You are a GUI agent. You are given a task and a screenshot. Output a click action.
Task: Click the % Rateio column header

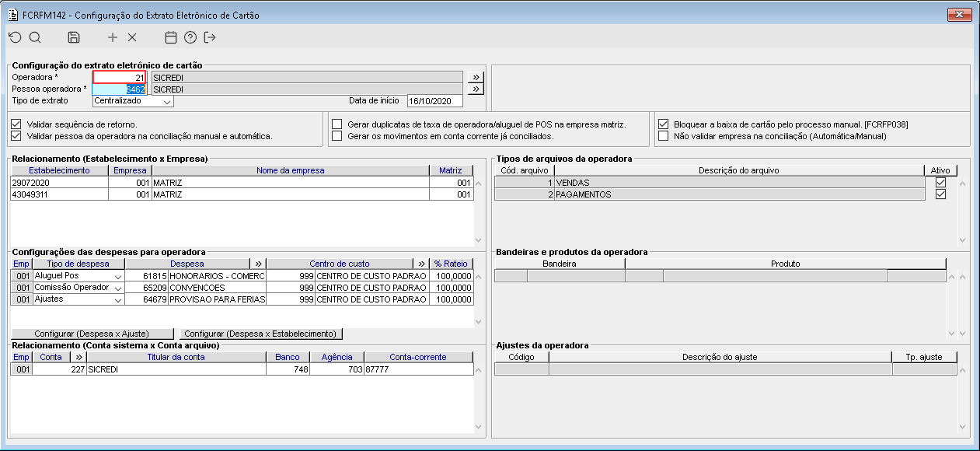click(451, 264)
